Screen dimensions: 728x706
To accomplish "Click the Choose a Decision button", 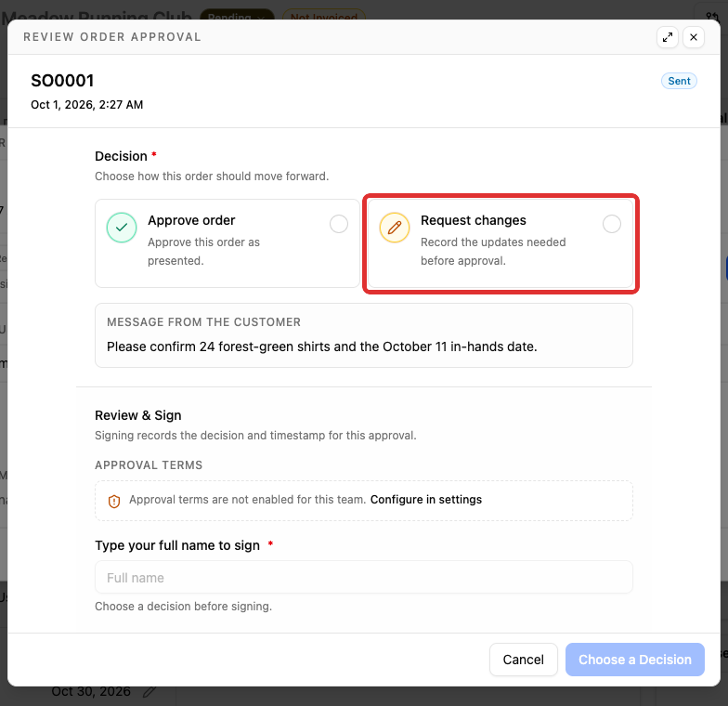I will 635,660.
